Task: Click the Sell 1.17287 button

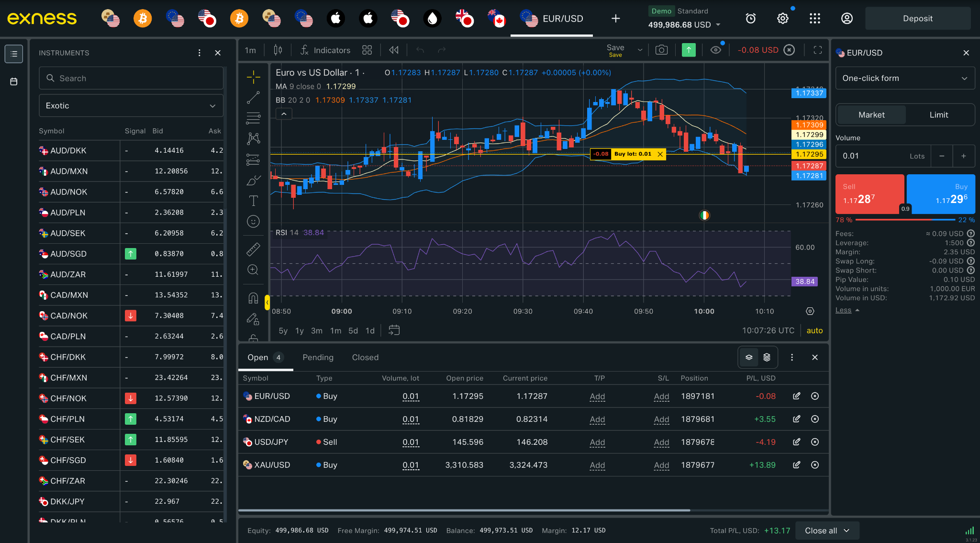Action: 869,194
